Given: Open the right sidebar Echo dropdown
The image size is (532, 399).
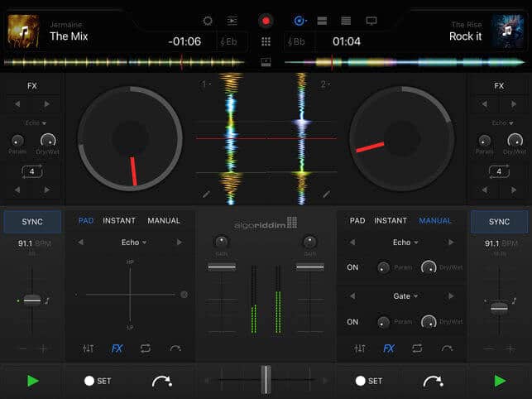Looking at the screenshot, I should pos(499,123).
